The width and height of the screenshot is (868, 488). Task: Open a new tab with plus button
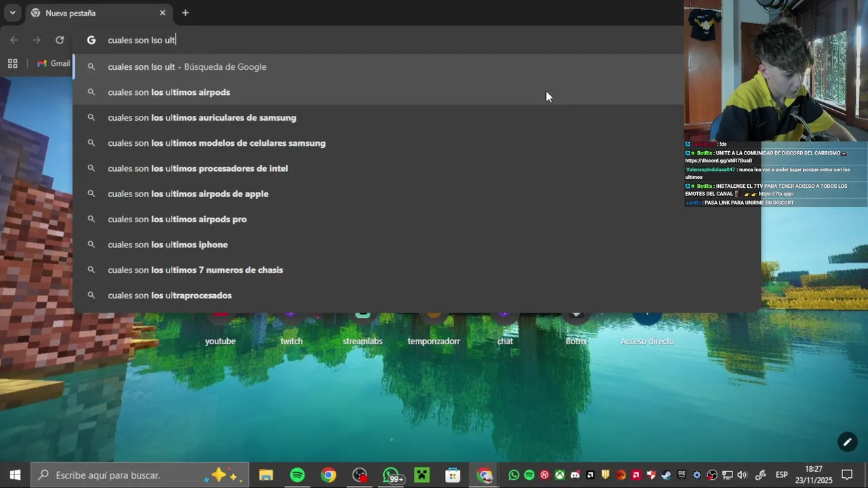pyautogui.click(x=185, y=13)
